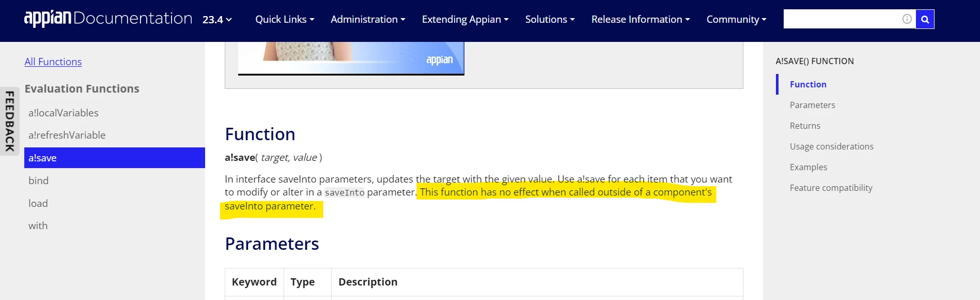Jump to the Parameters section link
The image size is (980, 300).
point(812,105)
